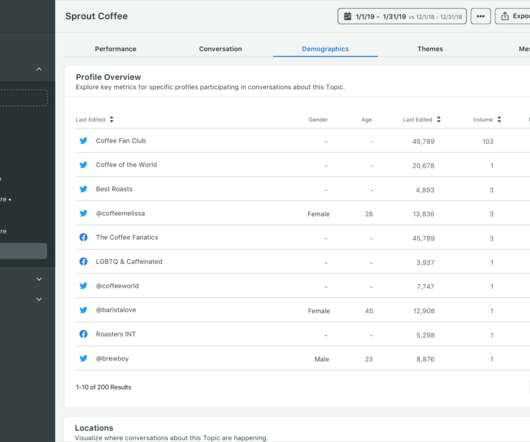Sort by the first Last Edited column arrows
The width and height of the screenshot is (530, 442).
[x=112, y=119]
